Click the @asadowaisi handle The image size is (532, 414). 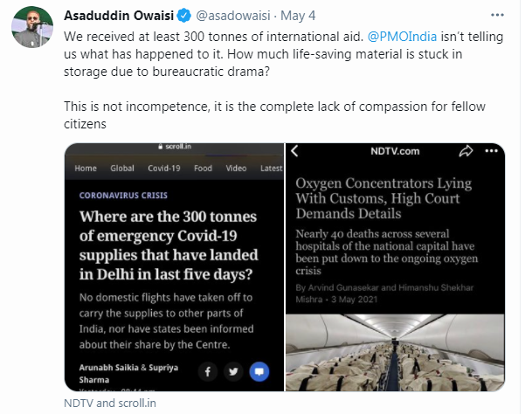233,16
